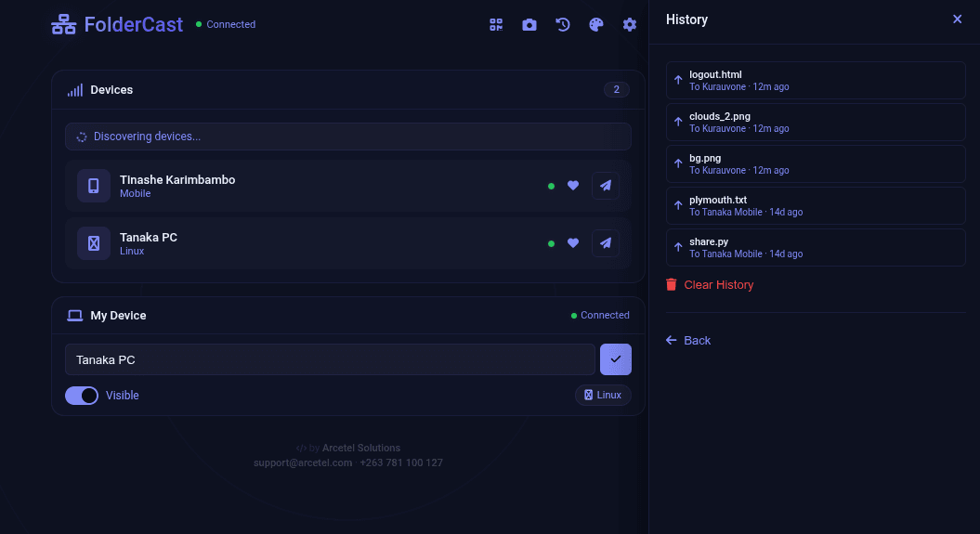Open the QR code pairing icon

[x=496, y=24]
